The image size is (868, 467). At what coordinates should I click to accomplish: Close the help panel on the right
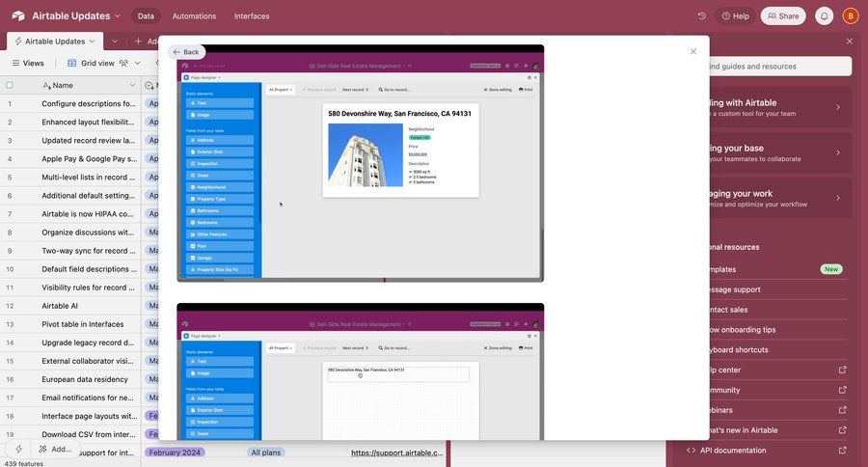click(x=849, y=41)
